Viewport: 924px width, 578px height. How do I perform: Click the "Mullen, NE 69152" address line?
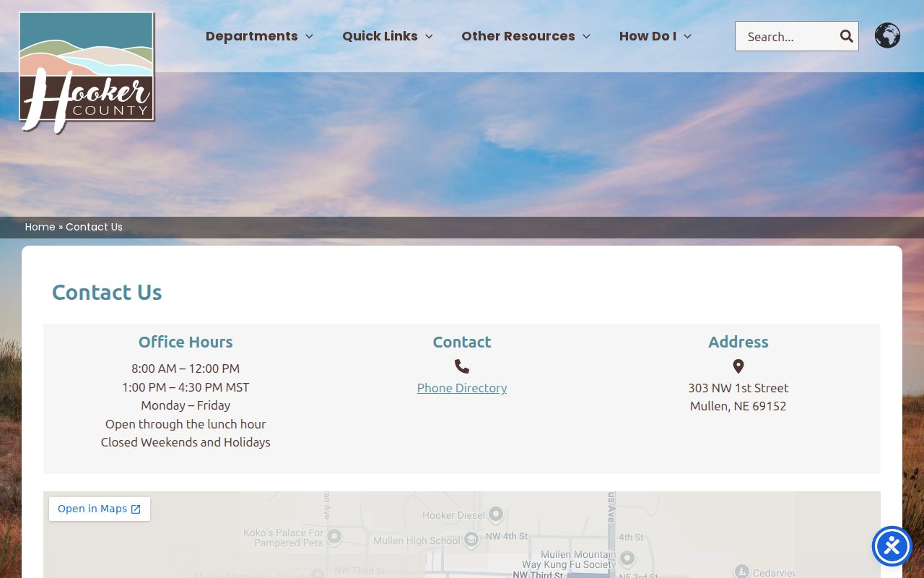(738, 406)
